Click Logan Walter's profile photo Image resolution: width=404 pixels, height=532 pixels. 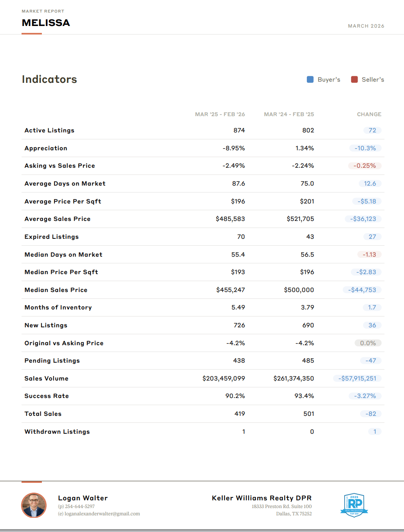(34, 505)
